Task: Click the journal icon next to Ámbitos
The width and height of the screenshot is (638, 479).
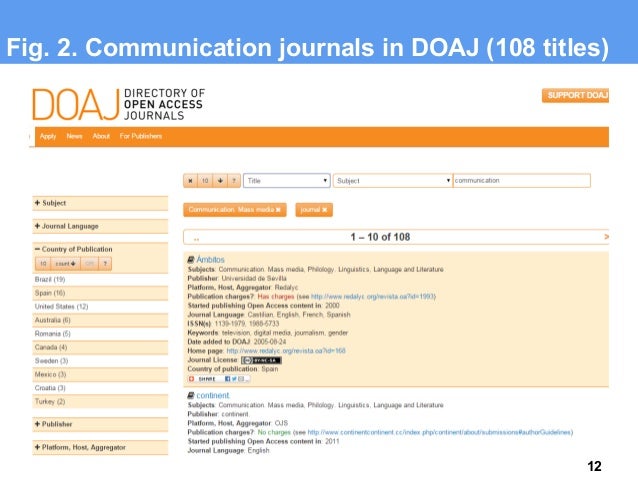Action: pos(191,260)
